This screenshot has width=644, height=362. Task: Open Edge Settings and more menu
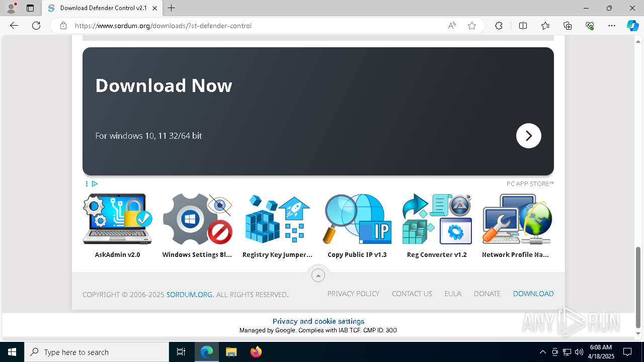612,26
